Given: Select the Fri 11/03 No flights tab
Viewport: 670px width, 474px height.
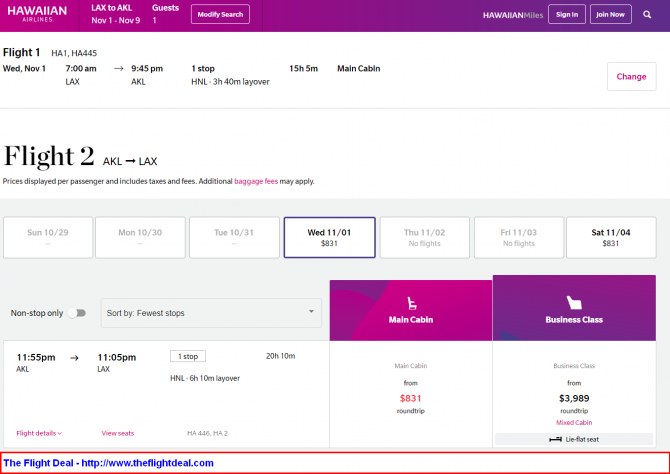Looking at the screenshot, I should (x=519, y=238).
